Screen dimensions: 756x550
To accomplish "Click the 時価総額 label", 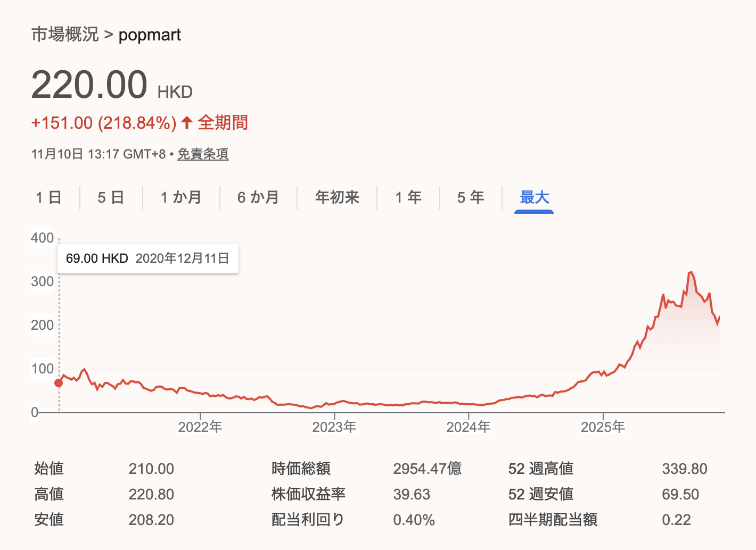I will [301, 469].
